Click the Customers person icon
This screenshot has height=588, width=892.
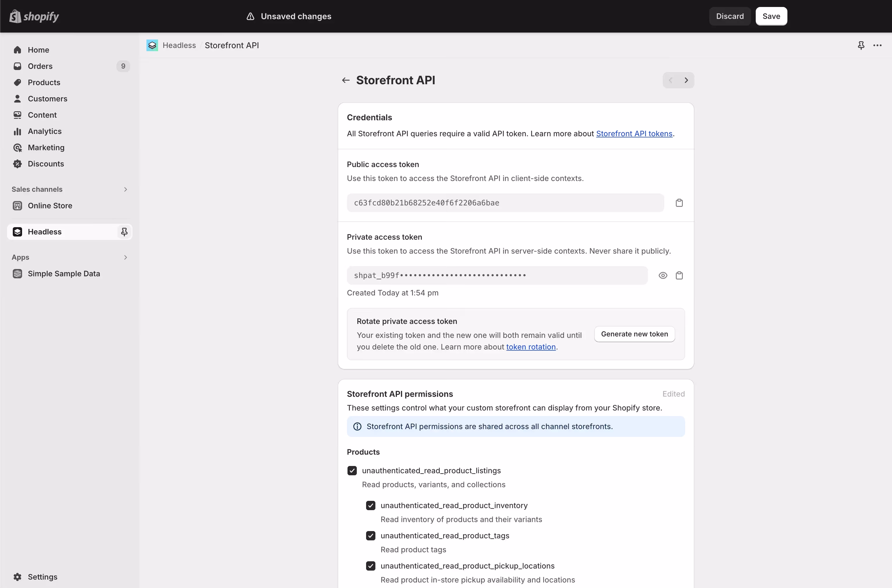[x=17, y=98]
